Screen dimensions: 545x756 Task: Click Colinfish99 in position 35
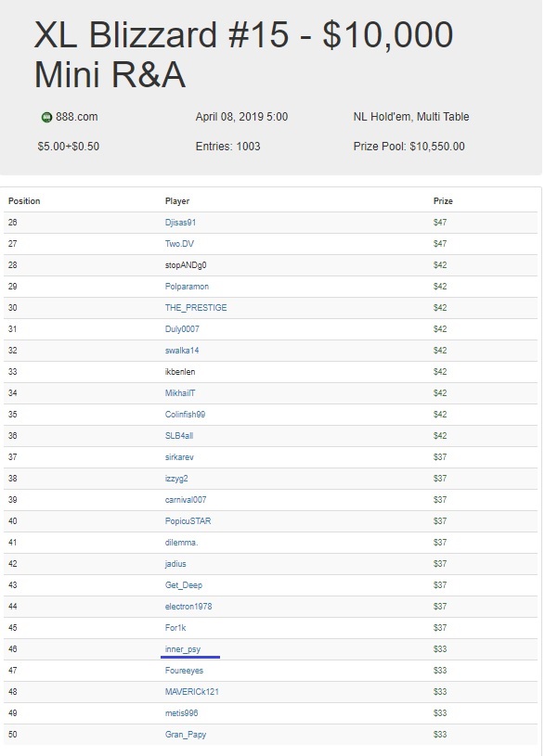185,414
